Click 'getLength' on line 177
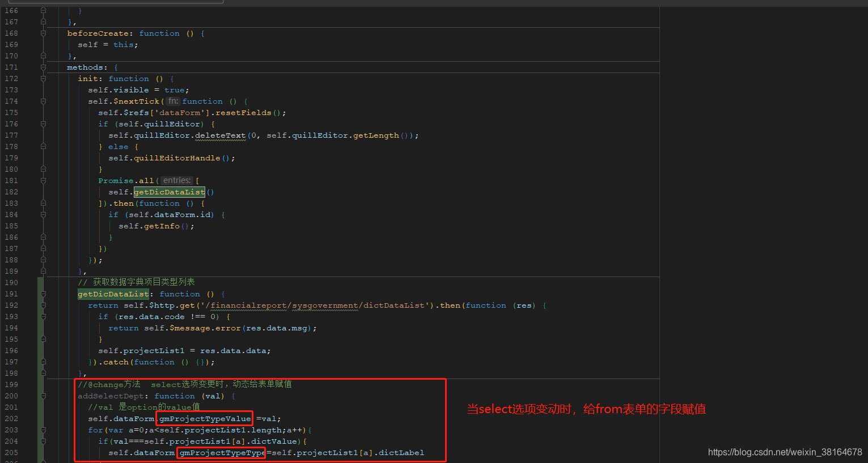The height and width of the screenshot is (463, 868). point(376,135)
